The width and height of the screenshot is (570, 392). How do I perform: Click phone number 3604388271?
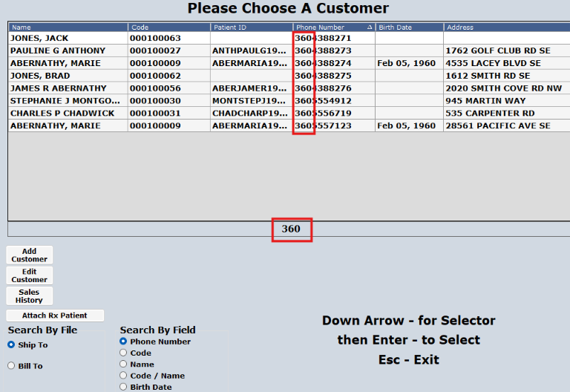click(323, 38)
